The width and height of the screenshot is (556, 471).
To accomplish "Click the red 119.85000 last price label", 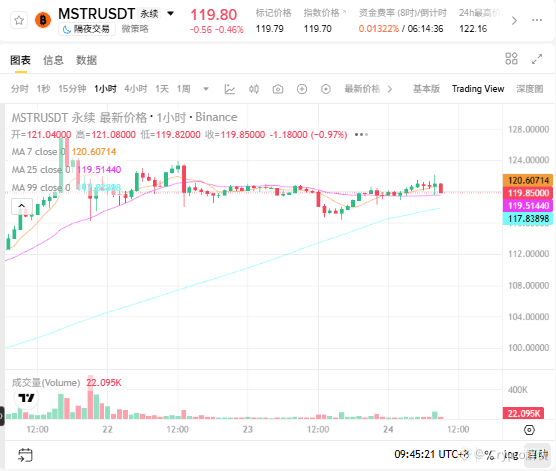I will (x=528, y=193).
